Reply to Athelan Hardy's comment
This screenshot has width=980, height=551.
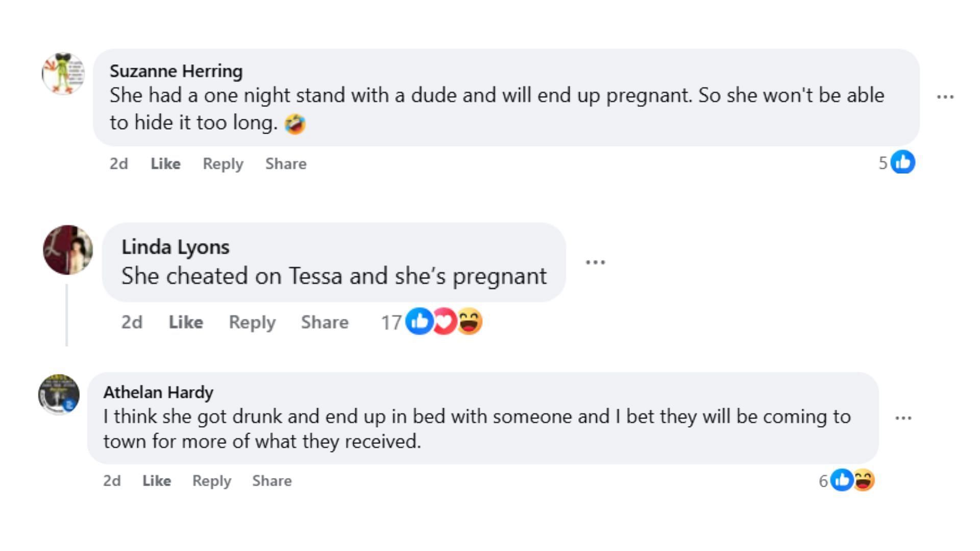[x=212, y=481]
